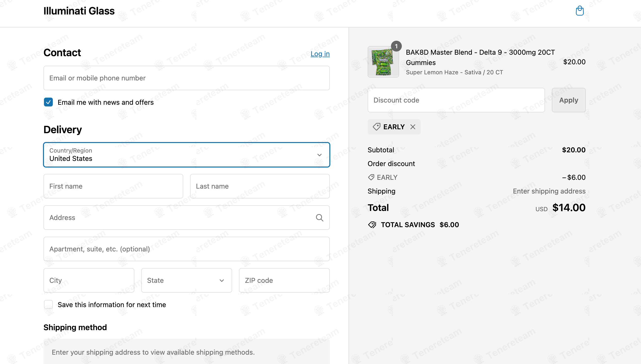Screen dimensions: 641x364
Task: Open the Country/Region dropdown
Action: [x=187, y=155]
